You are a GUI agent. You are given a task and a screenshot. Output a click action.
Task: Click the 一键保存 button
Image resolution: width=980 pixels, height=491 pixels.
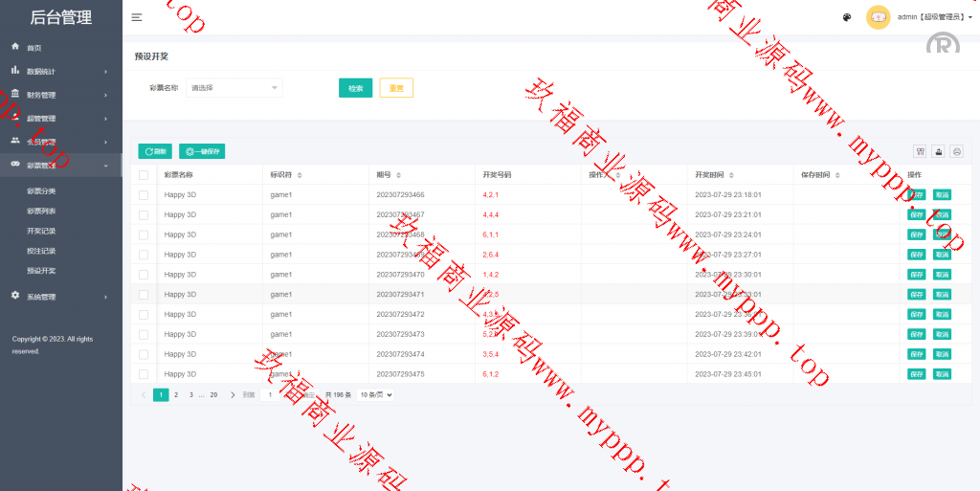point(202,151)
